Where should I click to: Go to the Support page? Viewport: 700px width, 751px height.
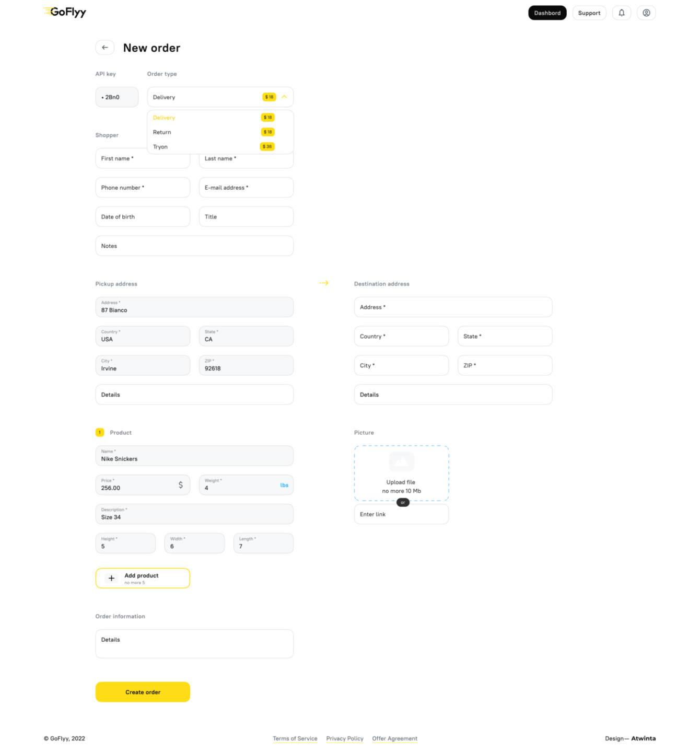point(589,13)
